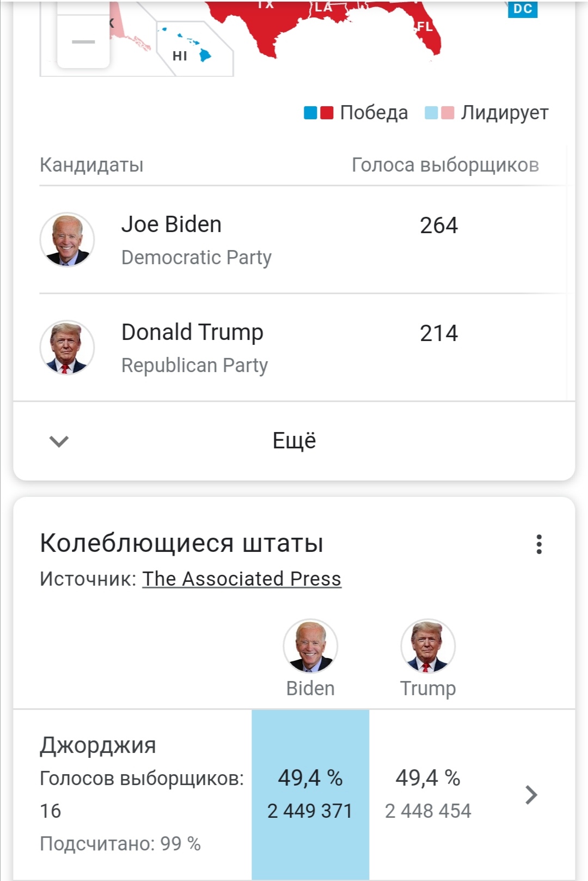Select Trump's Georgia vote count 2 448 454

pyautogui.click(x=428, y=811)
